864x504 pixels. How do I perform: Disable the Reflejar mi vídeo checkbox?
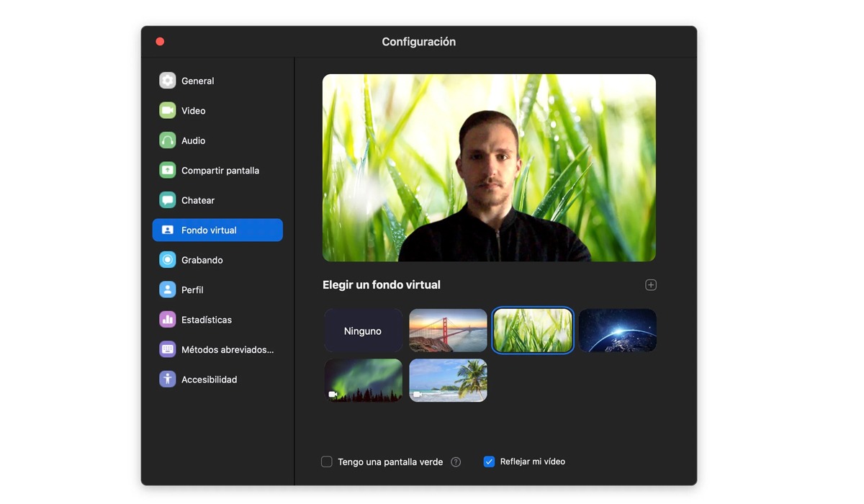point(489,462)
